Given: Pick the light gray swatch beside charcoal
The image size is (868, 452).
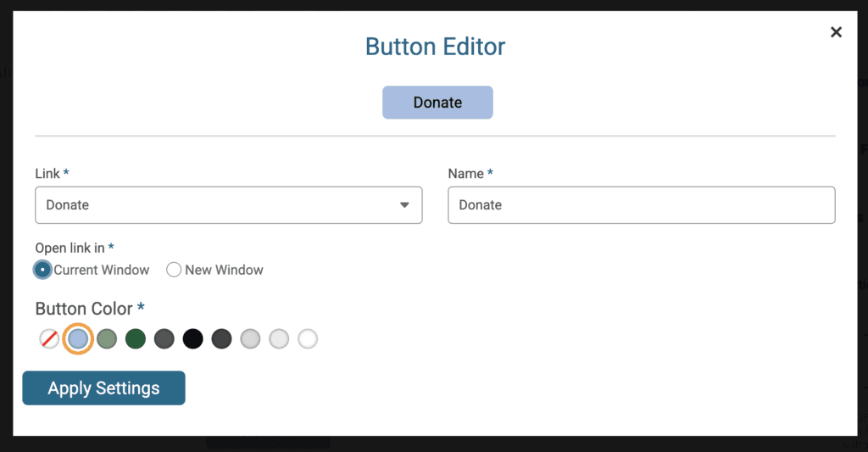Looking at the screenshot, I should pyautogui.click(x=250, y=338).
